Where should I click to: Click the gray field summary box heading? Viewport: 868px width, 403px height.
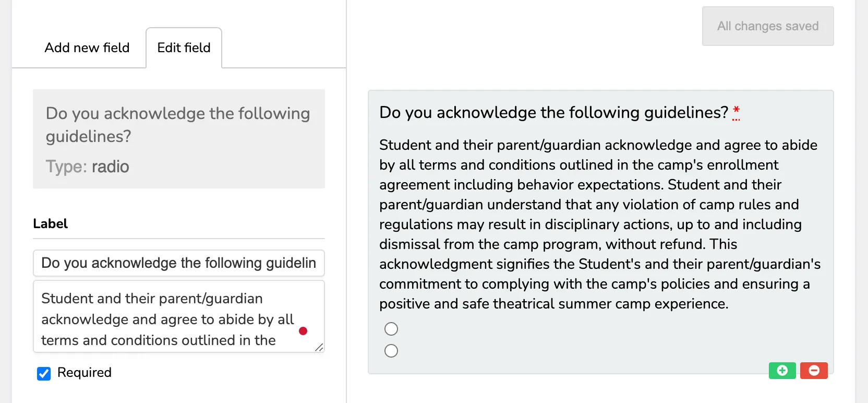pyautogui.click(x=178, y=125)
